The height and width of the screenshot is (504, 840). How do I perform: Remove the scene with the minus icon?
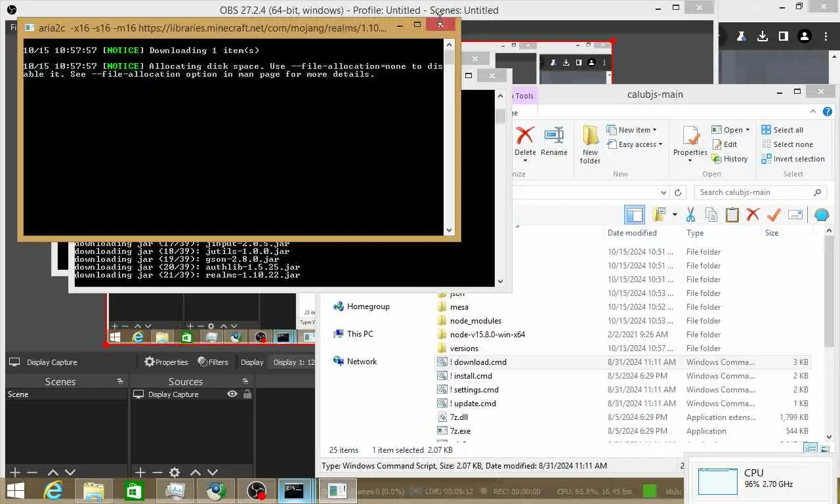[31, 472]
